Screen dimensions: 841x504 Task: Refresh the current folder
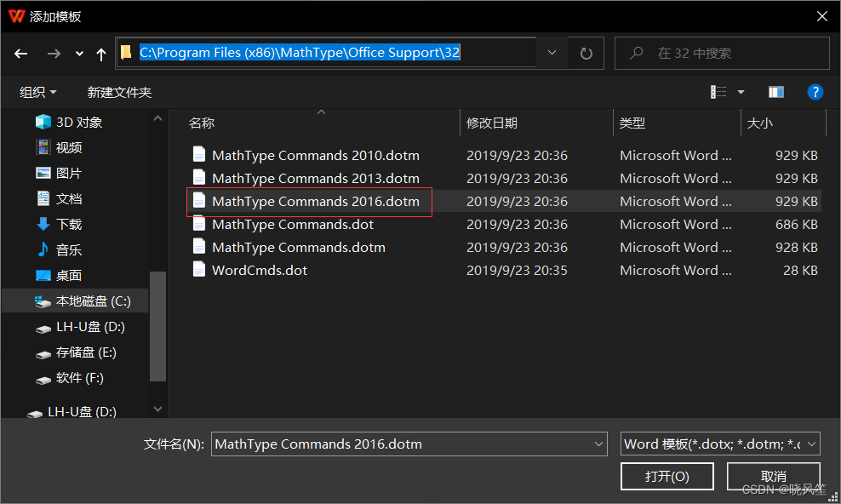click(x=586, y=53)
